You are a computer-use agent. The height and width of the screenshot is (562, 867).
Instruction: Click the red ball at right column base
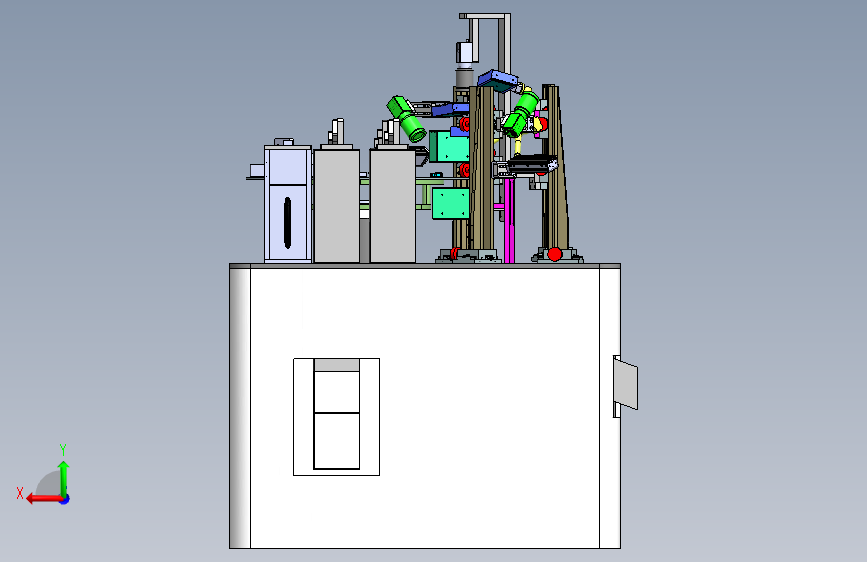click(555, 254)
